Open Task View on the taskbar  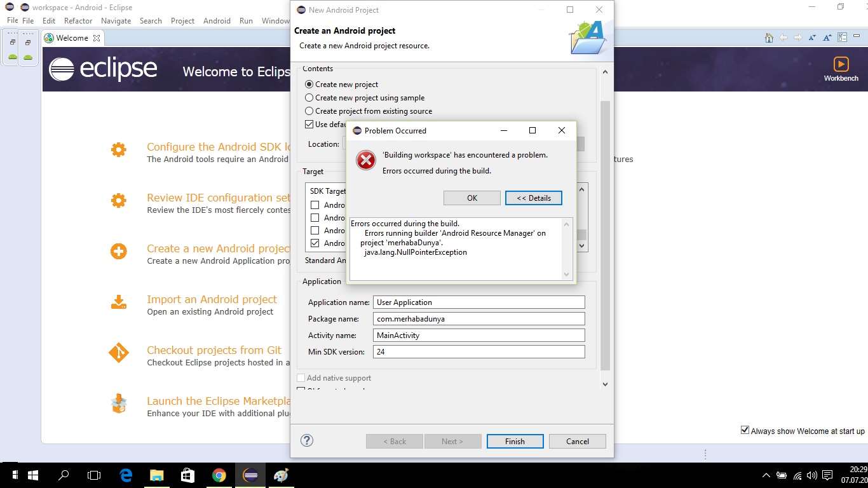tap(94, 475)
